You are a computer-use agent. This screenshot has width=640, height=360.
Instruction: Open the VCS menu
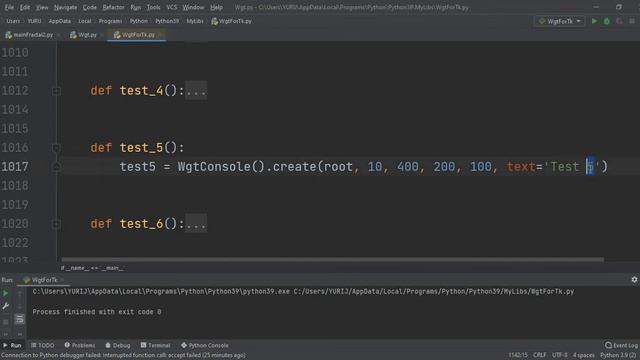click(171, 7)
